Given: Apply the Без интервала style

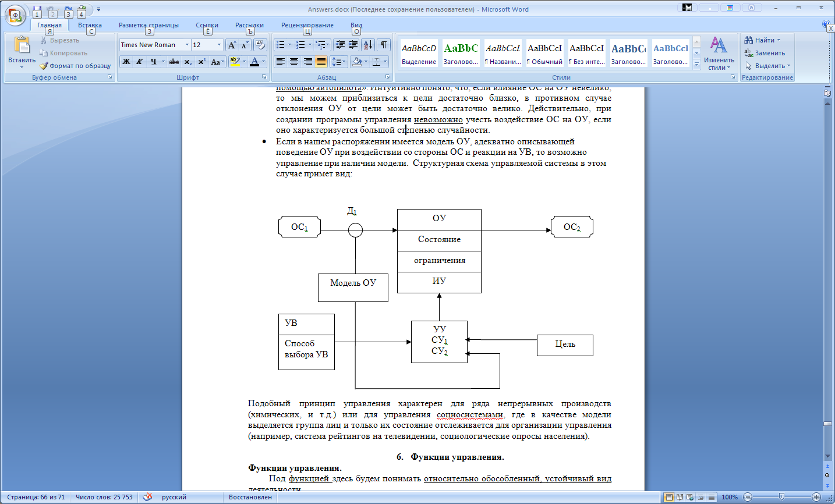Looking at the screenshot, I should [x=586, y=54].
